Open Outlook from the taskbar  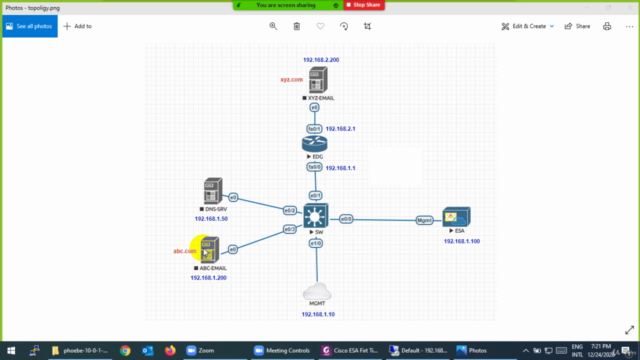147,351
